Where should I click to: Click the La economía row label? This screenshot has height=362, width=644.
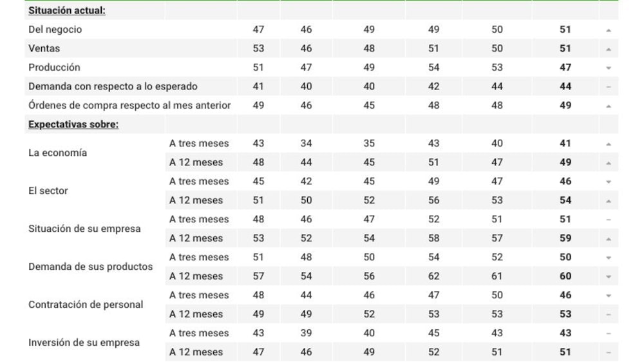click(57, 153)
